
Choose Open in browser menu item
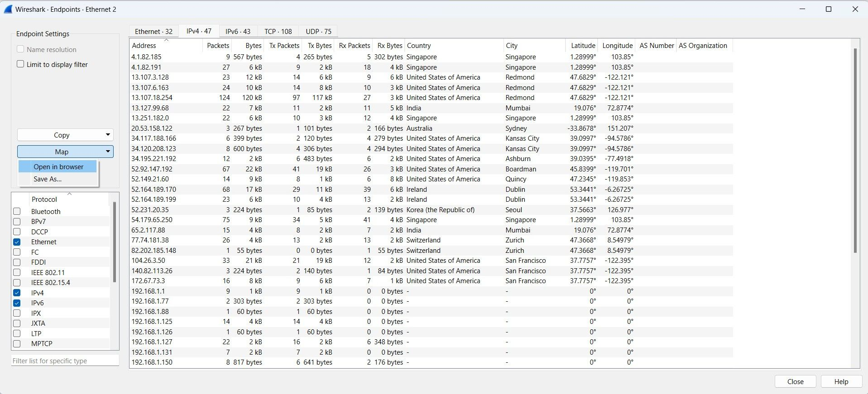[x=58, y=166]
